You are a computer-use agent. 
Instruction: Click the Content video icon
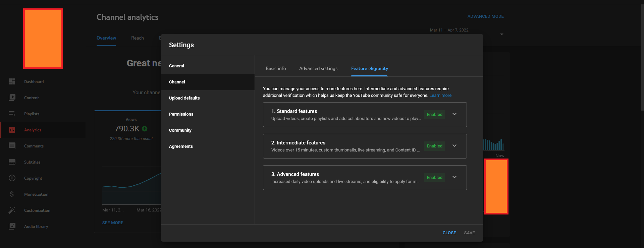pos(12,98)
